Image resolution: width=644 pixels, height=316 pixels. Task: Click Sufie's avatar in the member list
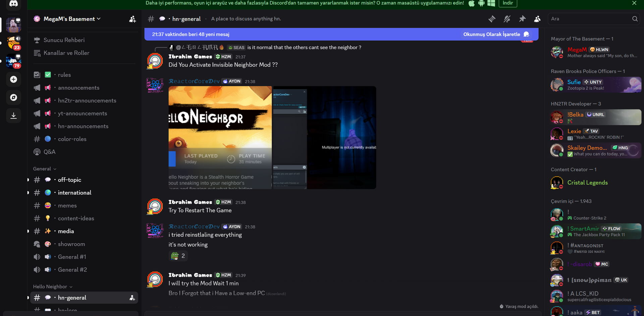[557, 85]
